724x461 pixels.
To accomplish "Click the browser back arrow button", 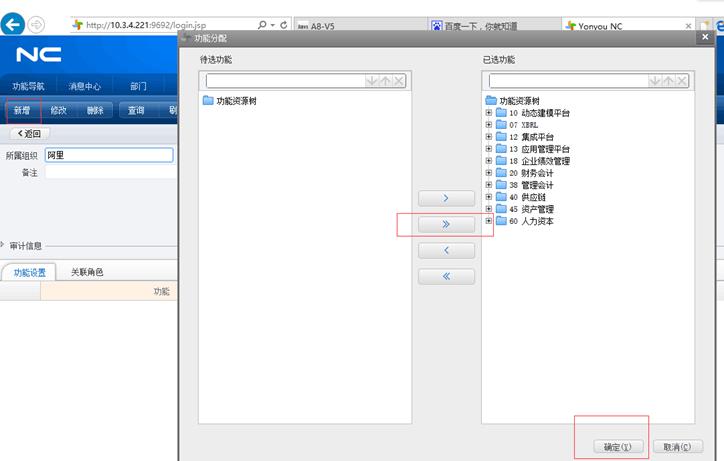I will point(13,24).
